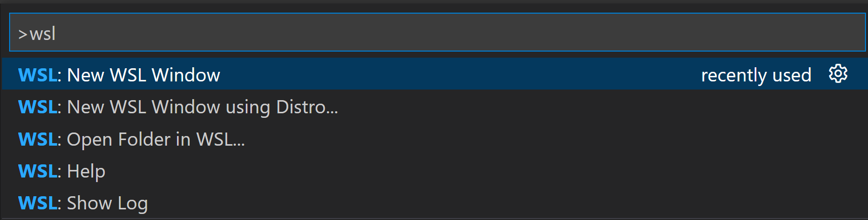Click 'WSL' prefix of the selected command
The image size is (868, 220).
[x=38, y=75]
